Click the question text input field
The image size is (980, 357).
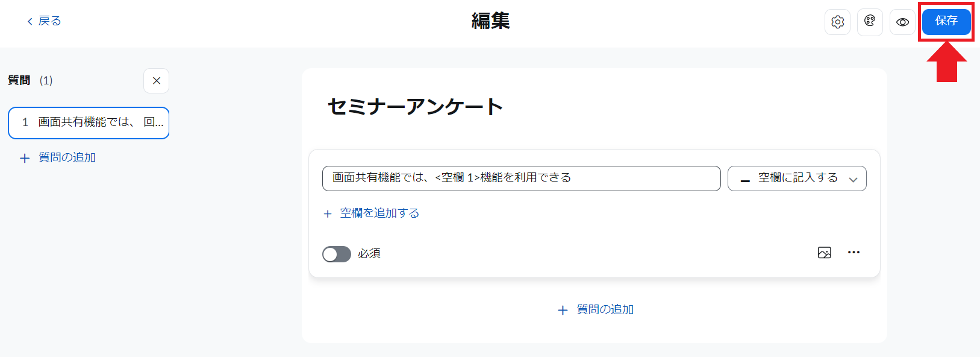tap(521, 178)
